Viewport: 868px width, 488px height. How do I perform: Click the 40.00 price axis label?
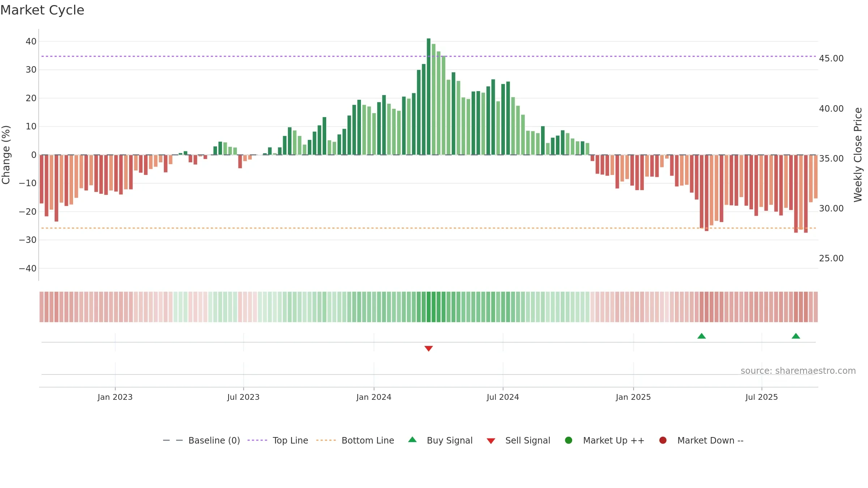tap(831, 109)
